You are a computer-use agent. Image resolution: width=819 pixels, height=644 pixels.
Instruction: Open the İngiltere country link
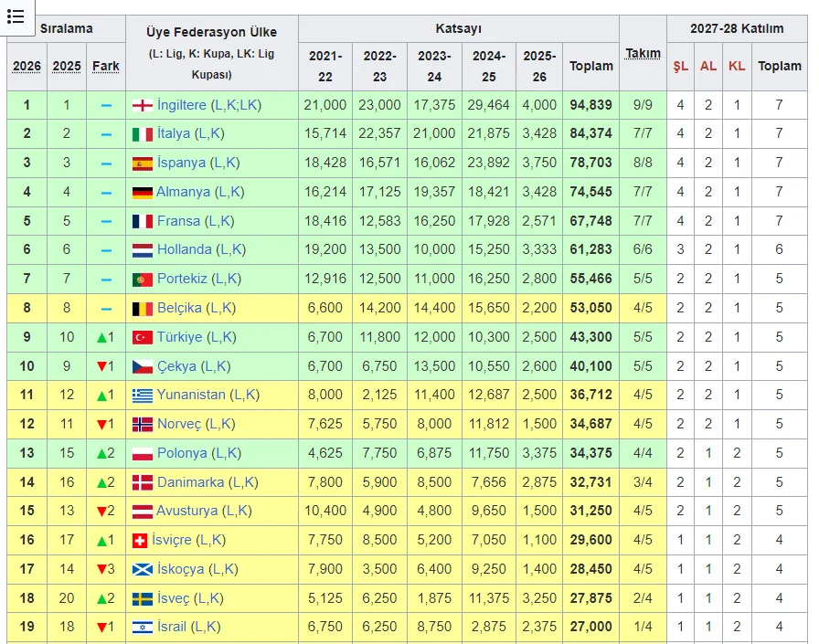182,105
